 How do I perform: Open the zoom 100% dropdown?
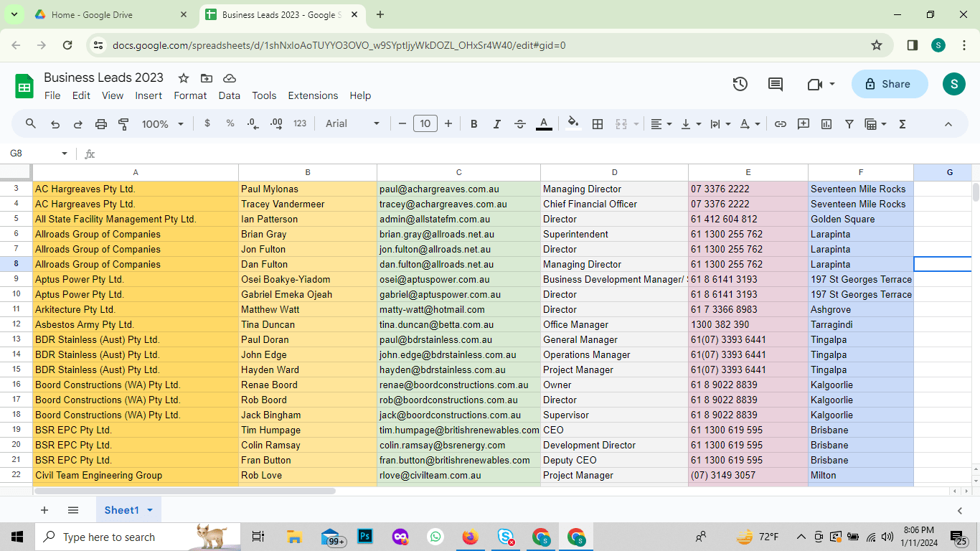point(162,124)
